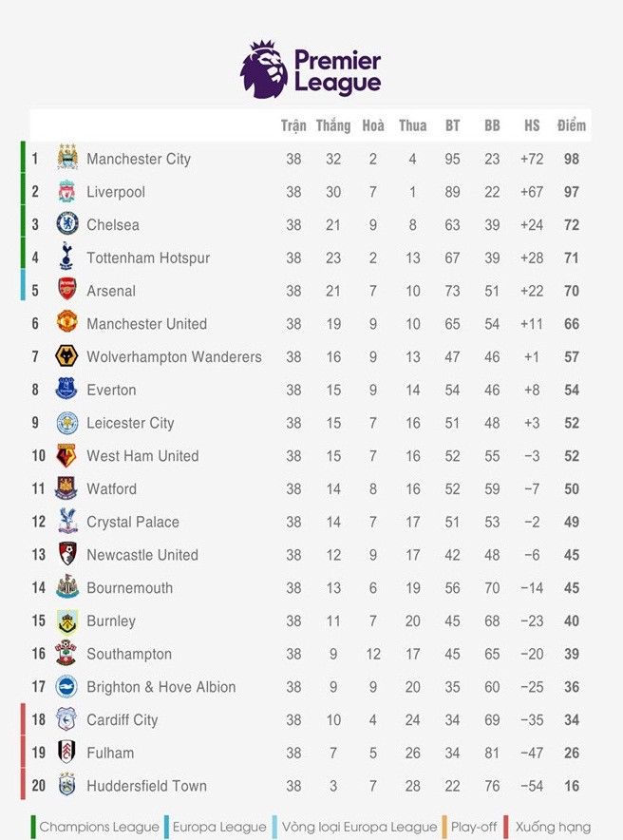Click the badge next to Huddersfield Town

(x=66, y=786)
